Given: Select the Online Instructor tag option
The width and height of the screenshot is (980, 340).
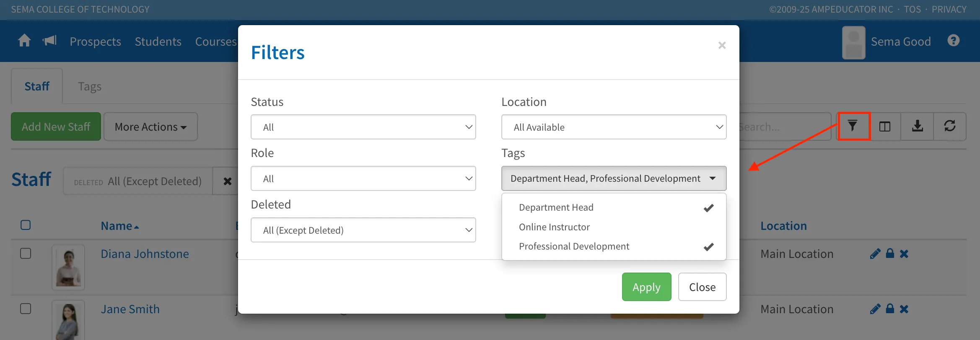Looking at the screenshot, I should tap(614, 227).
